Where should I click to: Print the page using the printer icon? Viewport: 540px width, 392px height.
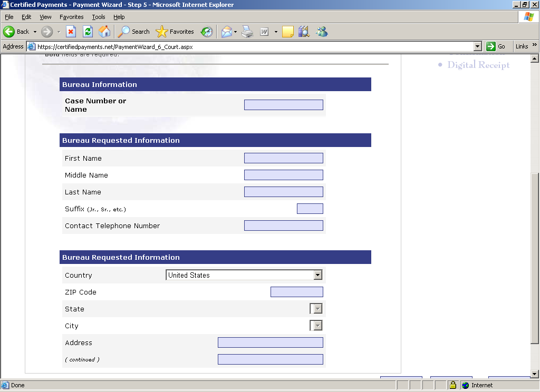(x=247, y=32)
